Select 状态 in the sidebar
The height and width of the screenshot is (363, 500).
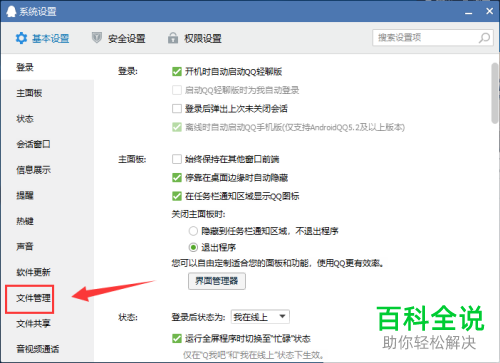(x=25, y=119)
